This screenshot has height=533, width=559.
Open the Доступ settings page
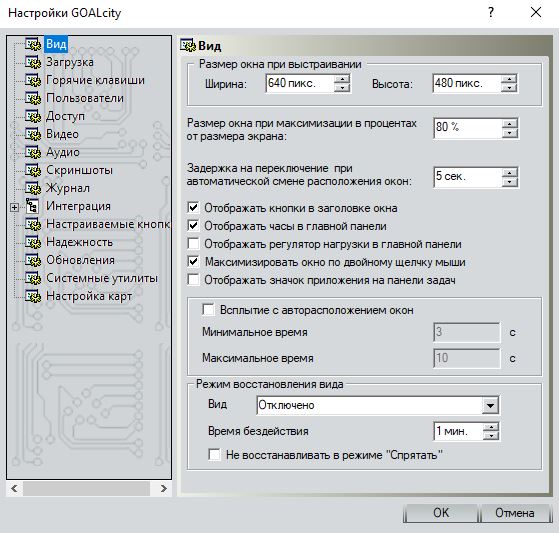[x=66, y=116]
